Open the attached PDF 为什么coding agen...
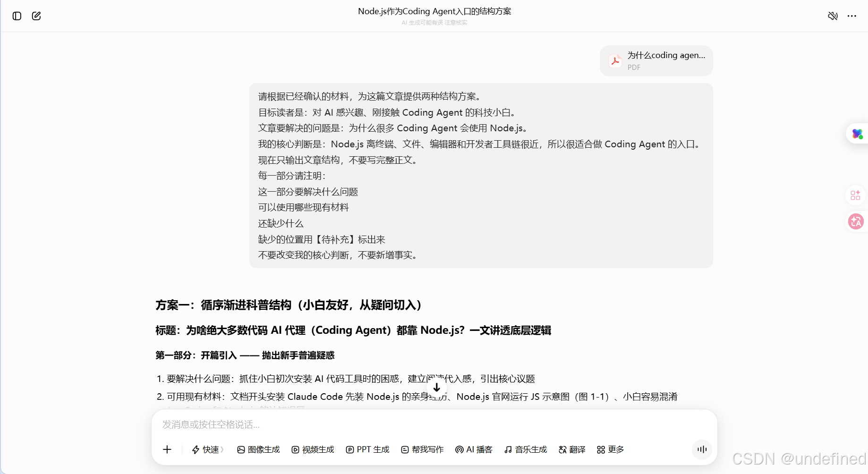 pos(656,60)
